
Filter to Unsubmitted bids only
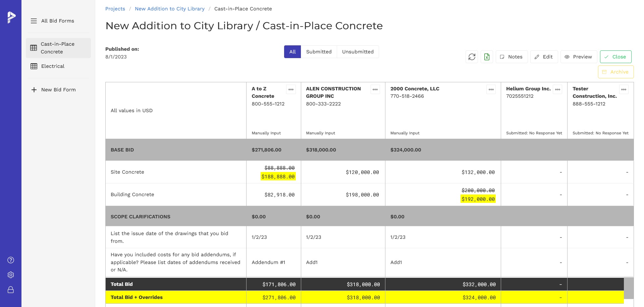pos(358,52)
